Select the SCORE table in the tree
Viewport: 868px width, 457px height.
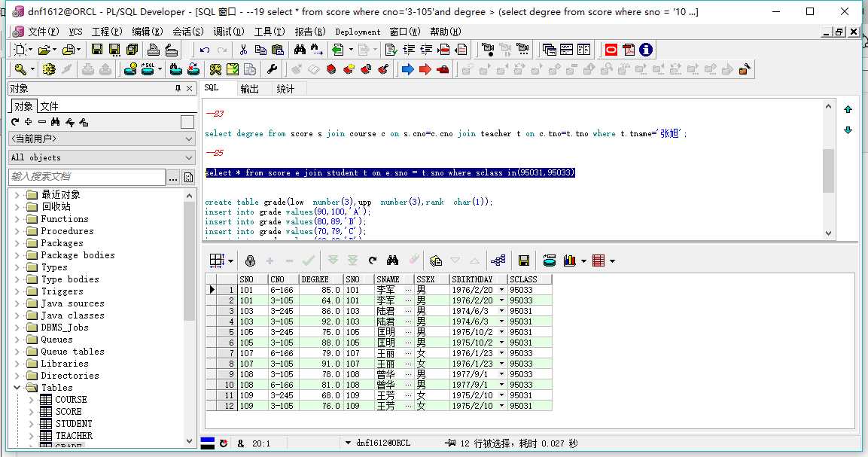click(69, 412)
